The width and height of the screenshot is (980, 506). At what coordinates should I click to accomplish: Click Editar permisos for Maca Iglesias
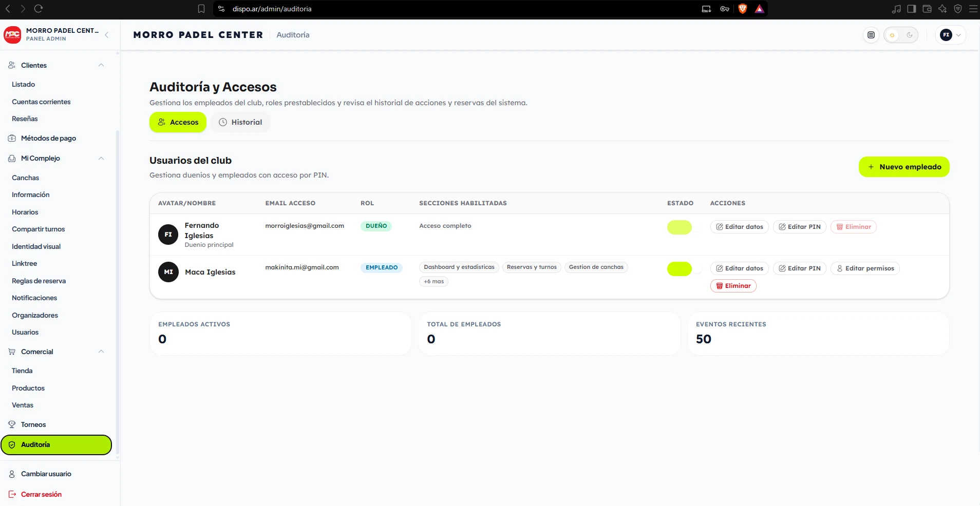tap(865, 268)
